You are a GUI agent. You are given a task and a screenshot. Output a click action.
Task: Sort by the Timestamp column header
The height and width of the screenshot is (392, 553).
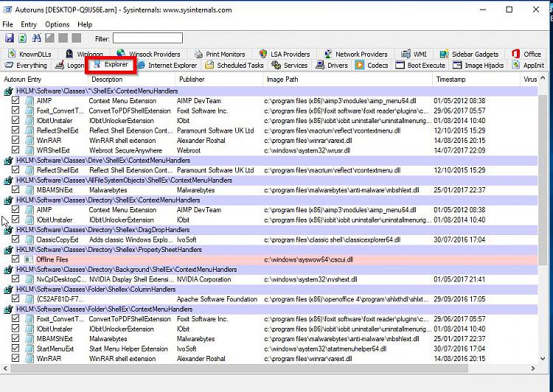point(451,79)
